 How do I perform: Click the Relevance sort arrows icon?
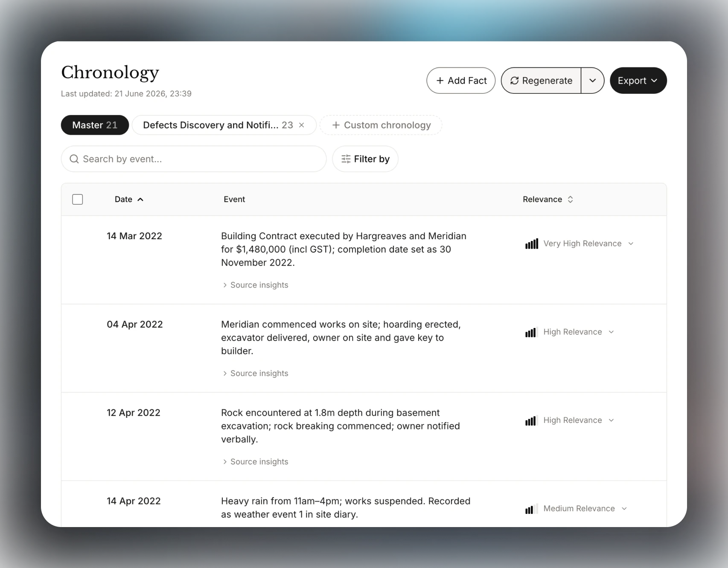tap(571, 200)
